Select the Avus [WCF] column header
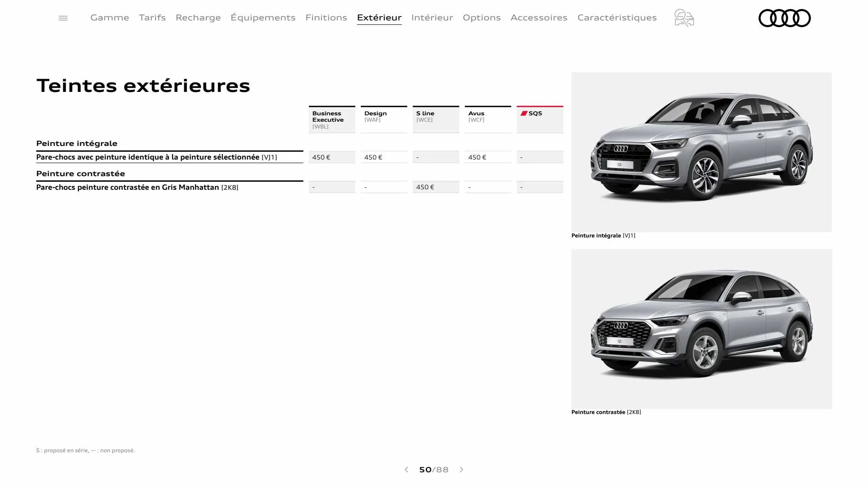 tap(488, 120)
